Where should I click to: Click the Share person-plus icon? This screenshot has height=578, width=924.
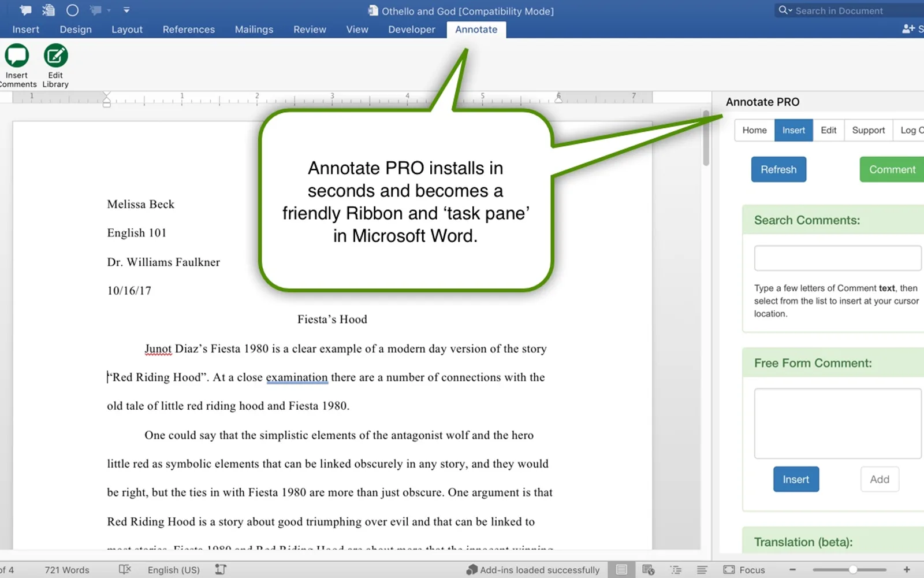point(908,29)
